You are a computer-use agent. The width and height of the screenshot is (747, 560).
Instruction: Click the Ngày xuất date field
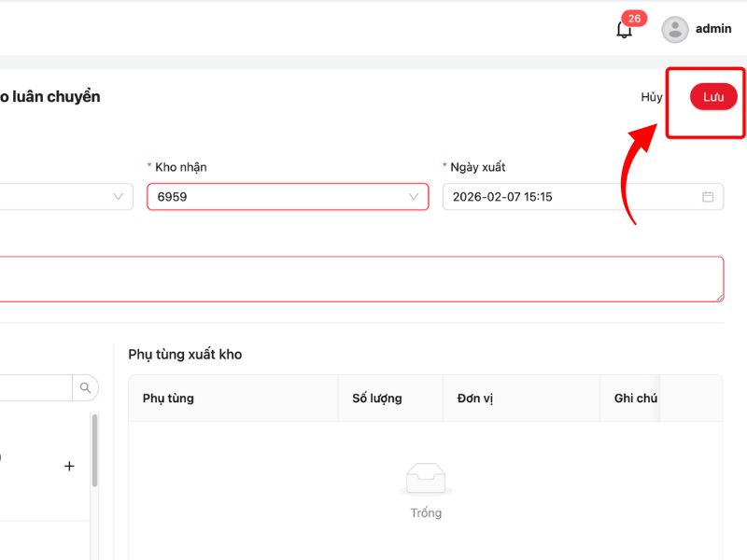(x=570, y=197)
